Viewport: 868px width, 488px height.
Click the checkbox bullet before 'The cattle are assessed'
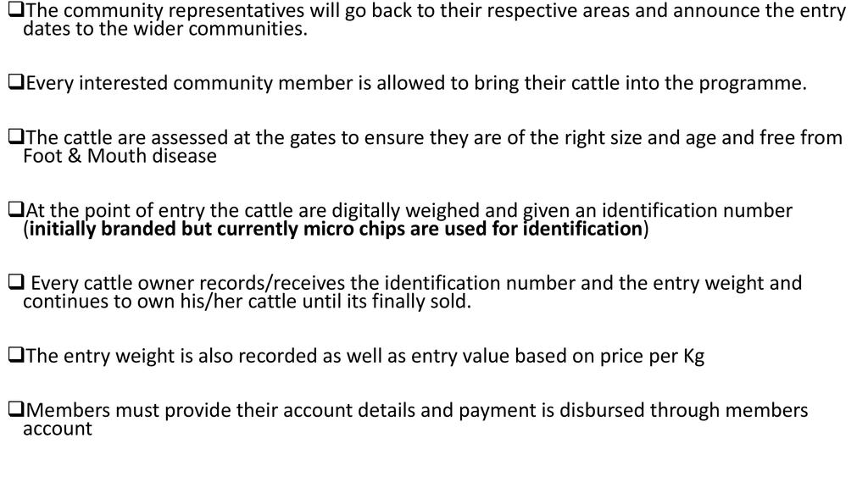coord(16,137)
